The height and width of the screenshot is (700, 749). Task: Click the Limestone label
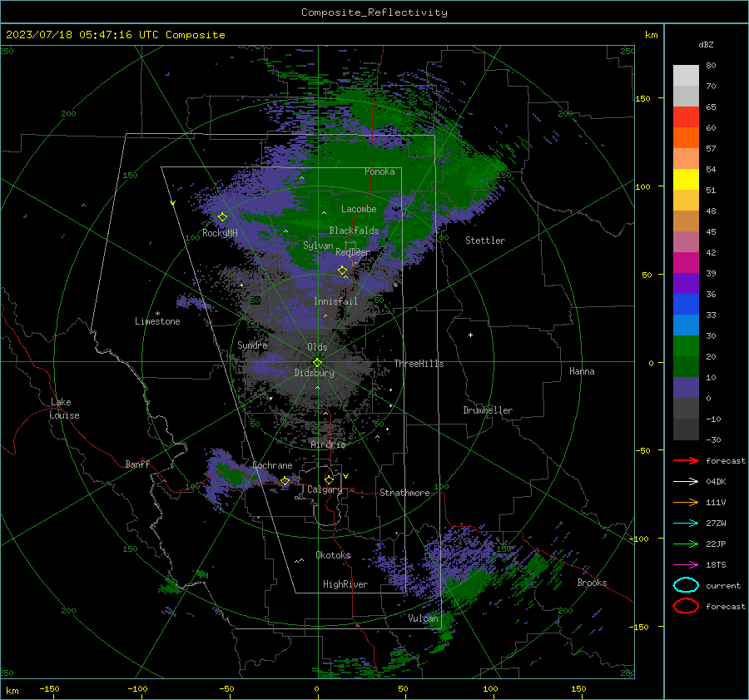coord(157,321)
